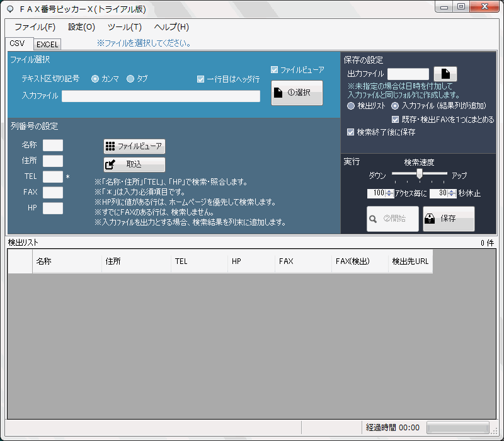The image size is (504, 441).
Task: Enable 検索終了後に保存 checkbox
Action: [351, 132]
